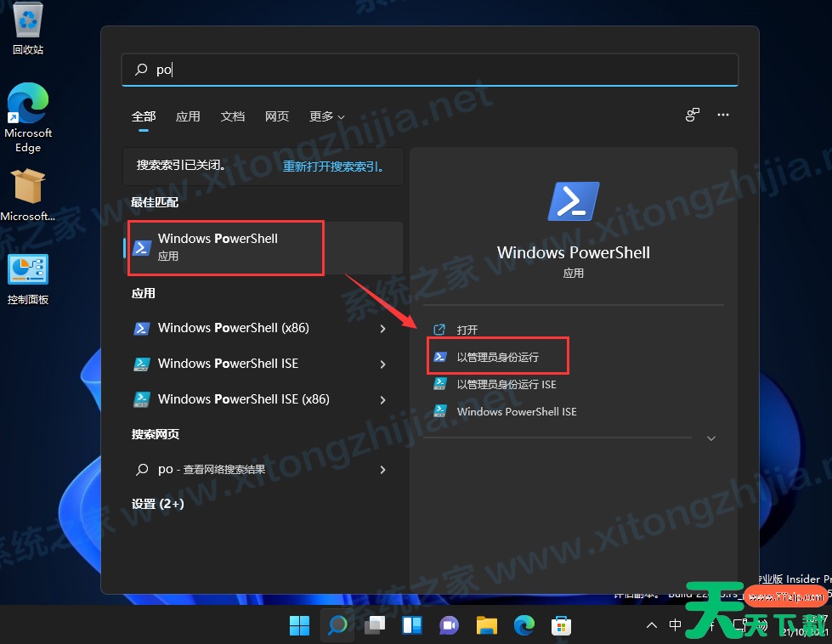Open Task View from the taskbar
The height and width of the screenshot is (644, 832).
pos(375,626)
